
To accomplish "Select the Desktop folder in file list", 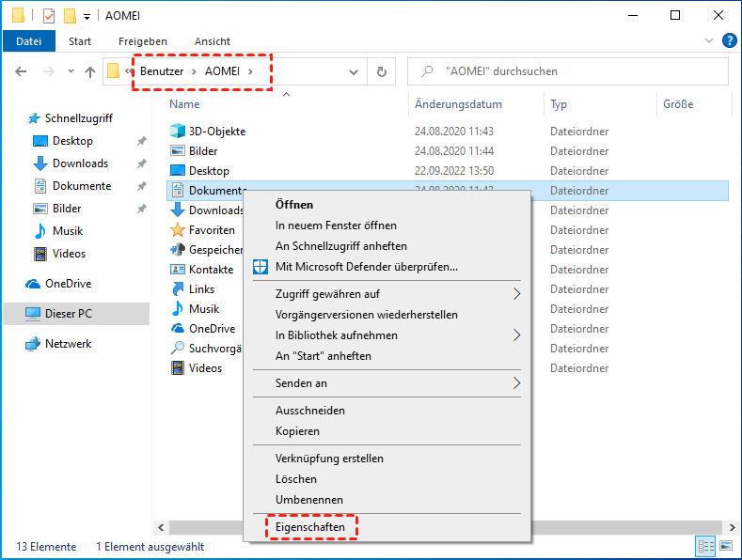I will [x=199, y=171].
